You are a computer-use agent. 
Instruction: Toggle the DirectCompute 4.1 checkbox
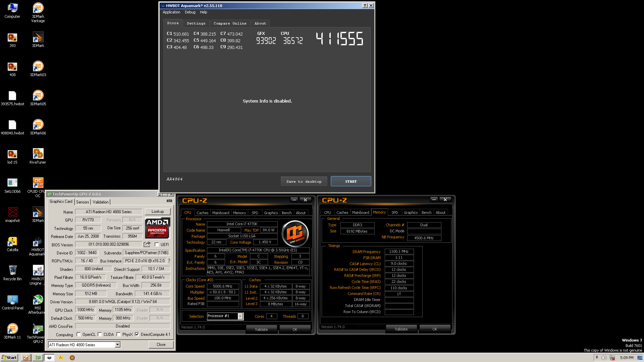(x=137, y=335)
